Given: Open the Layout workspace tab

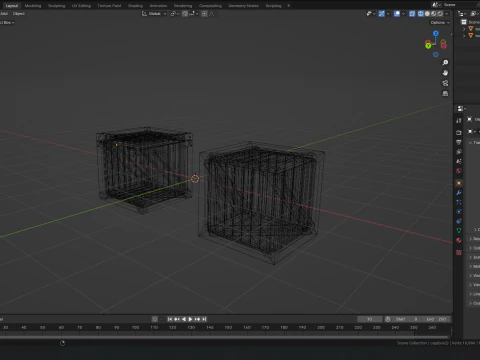Looking at the screenshot, I should tap(12, 6).
